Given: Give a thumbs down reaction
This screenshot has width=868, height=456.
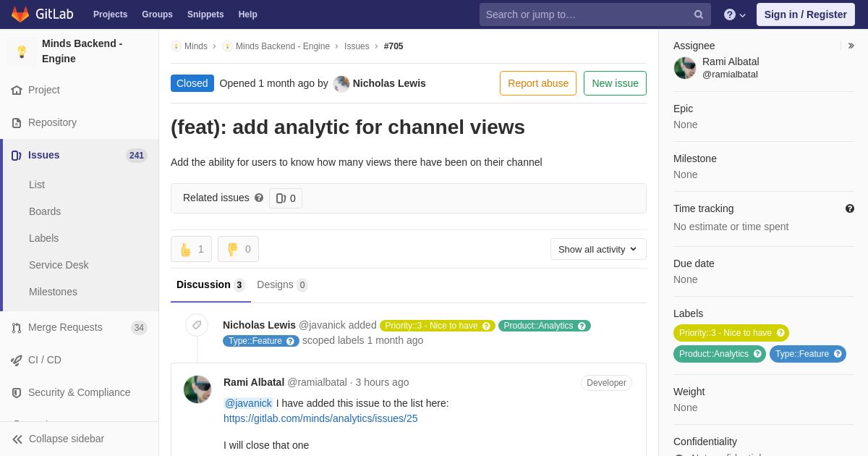Looking at the screenshot, I should coord(238,249).
